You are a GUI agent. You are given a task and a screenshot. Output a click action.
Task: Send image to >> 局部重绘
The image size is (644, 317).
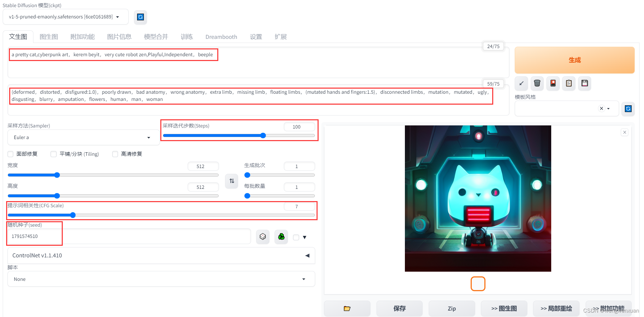click(x=556, y=308)
